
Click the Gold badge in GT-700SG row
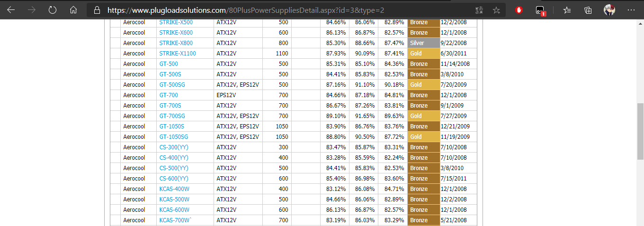coord(424,116)
